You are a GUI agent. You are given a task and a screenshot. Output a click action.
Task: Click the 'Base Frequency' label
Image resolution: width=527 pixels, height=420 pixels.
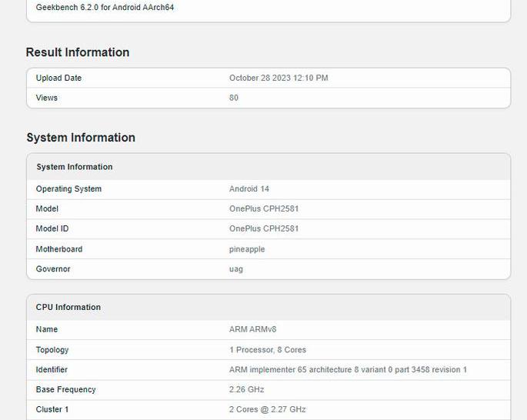click(x=66, y=390)
